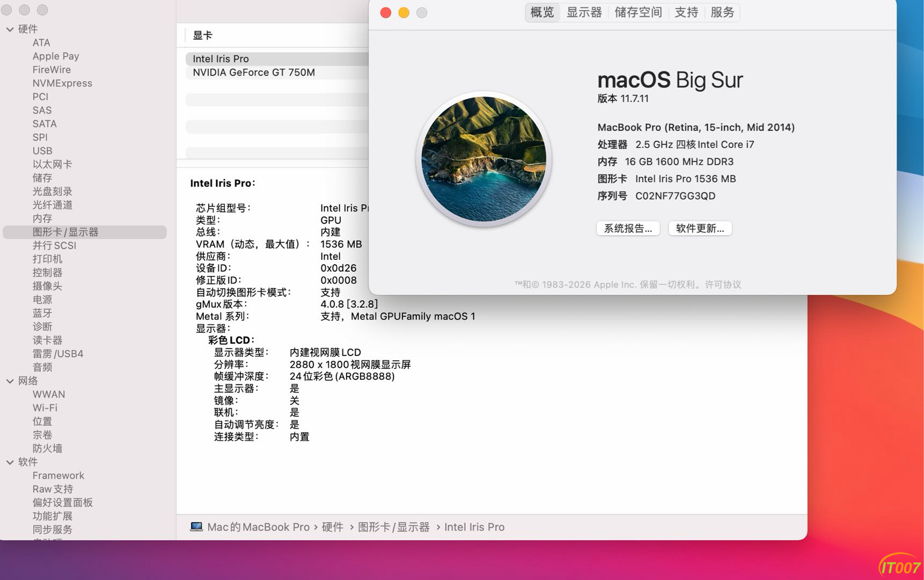This screenshot has height=580, width=924.
Task: Select 储存 in the sidebar
Action: pyautogui.click(x=42, y=178)
